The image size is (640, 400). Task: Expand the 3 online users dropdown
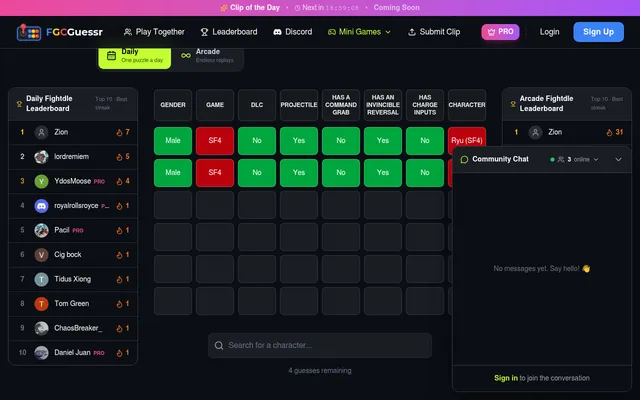[574, 159]
